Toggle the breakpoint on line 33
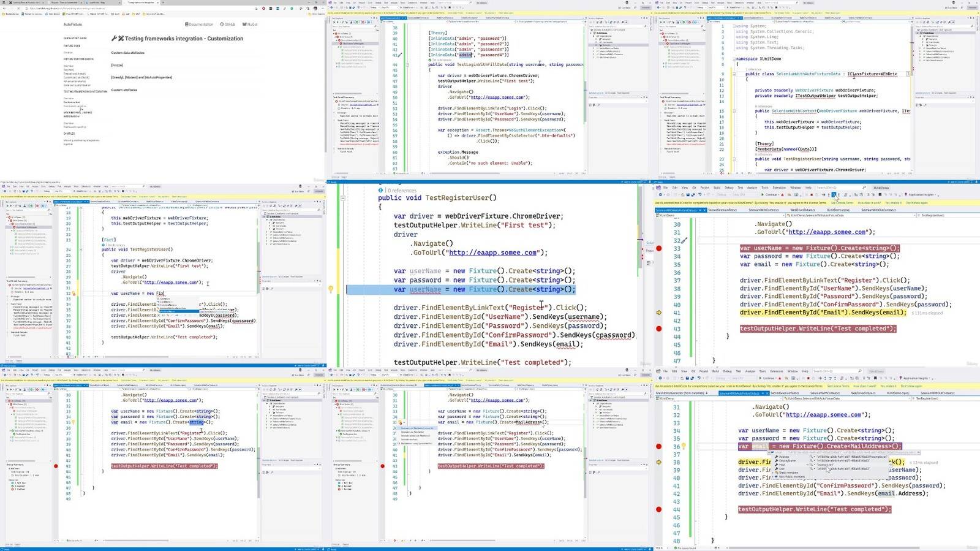The image size is (980, 551). [659, 248]
